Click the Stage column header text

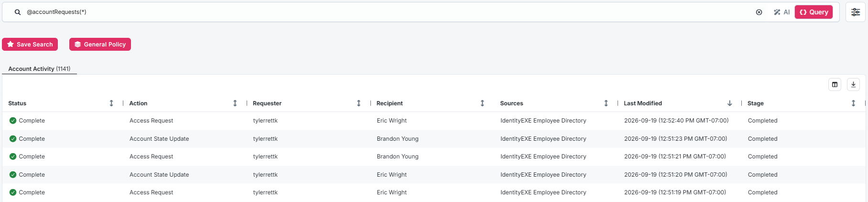[756, 103]
